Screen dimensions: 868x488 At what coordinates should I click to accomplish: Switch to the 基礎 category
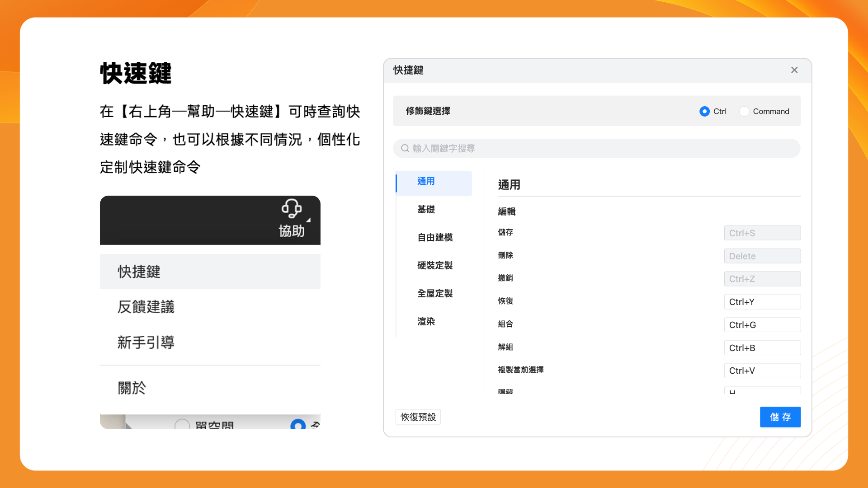point(426,209)
